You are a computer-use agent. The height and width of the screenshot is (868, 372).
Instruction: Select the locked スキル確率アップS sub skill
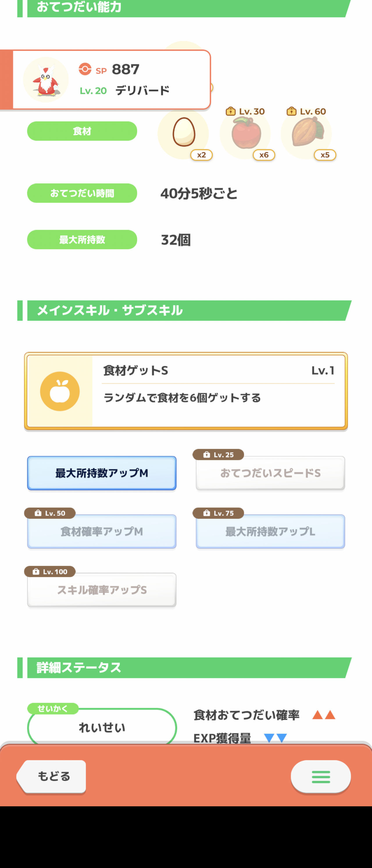point(102,590)
